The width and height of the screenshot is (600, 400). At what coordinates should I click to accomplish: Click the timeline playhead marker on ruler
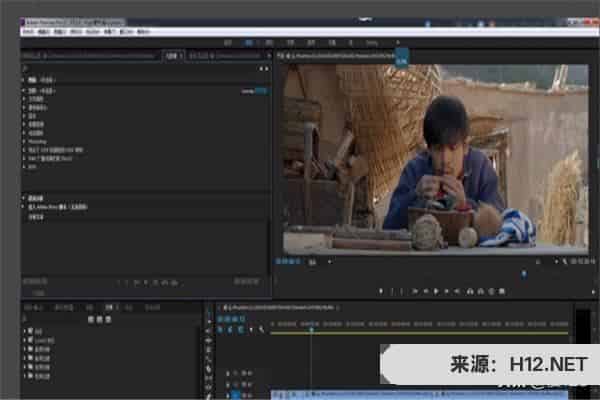click(311, 330)
